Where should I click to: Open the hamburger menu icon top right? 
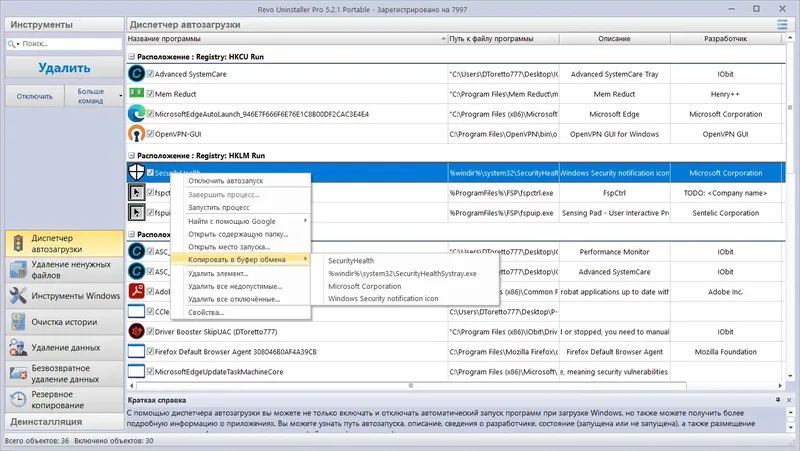782,24
